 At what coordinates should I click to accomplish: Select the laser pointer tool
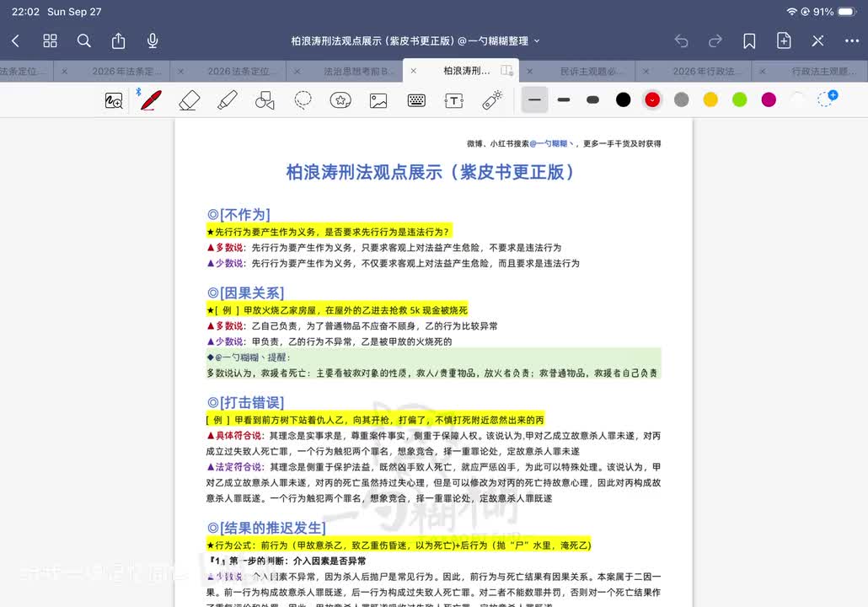click(x=491, y=100)
